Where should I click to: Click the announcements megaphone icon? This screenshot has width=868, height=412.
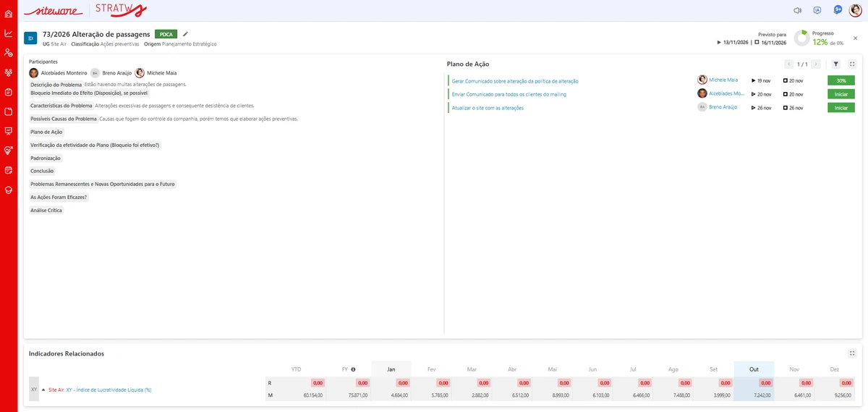point(798,10)
